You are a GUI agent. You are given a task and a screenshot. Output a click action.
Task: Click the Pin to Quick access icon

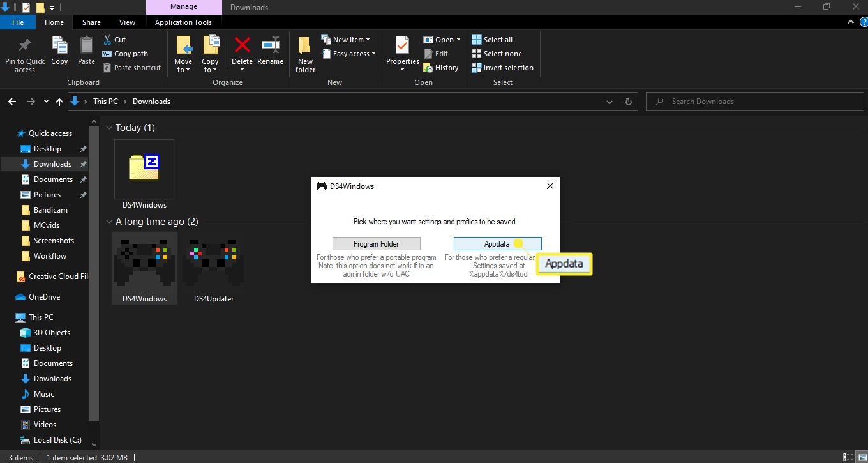coord(25,46)
